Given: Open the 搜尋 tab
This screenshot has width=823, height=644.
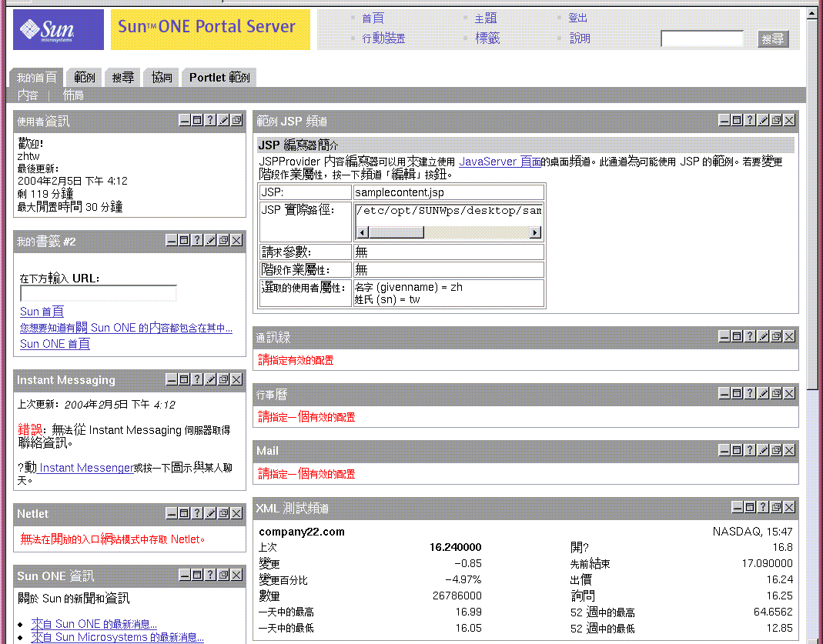Looking at the screenshot, I should tap(123, 78).
